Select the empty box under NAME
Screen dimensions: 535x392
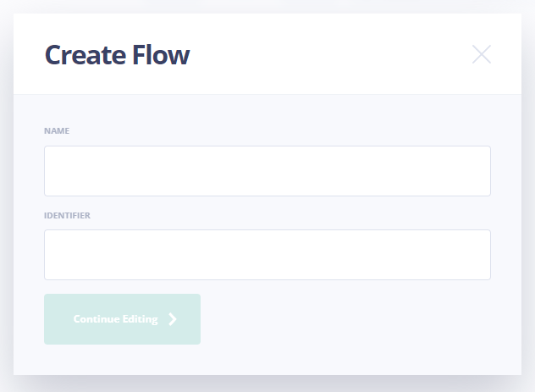[x=267, y=171]
